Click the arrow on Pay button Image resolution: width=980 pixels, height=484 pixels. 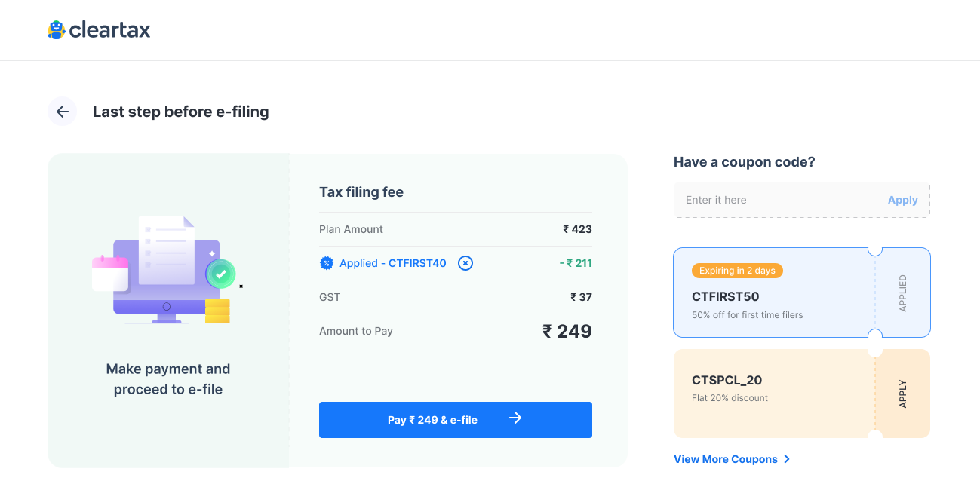click(x=515, y=418)
